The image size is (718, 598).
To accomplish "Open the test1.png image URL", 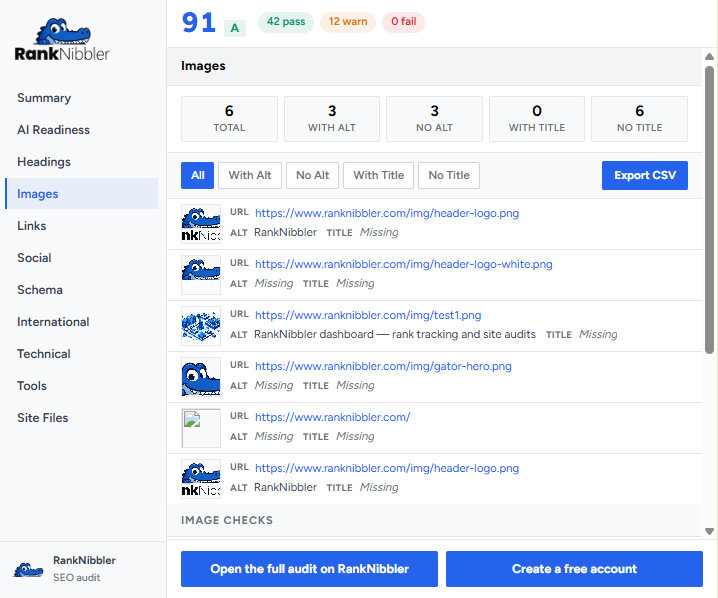I will click(368, 315).
